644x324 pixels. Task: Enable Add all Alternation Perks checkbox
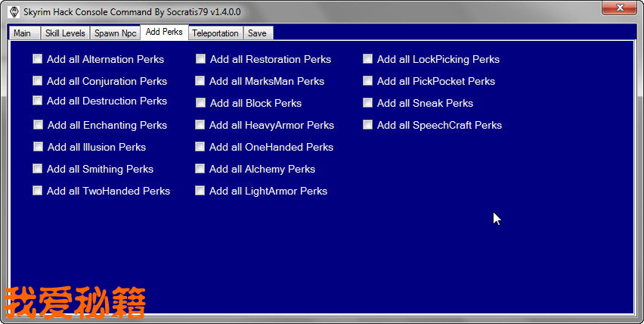38,59
